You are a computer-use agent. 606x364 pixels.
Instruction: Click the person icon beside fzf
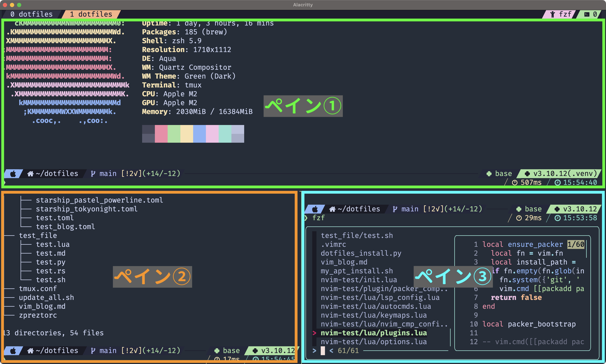pos(552,15)
